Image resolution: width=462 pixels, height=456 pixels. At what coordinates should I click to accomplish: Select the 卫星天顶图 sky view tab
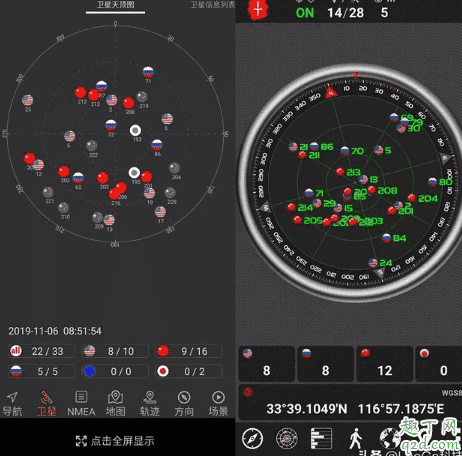(115, 5)
